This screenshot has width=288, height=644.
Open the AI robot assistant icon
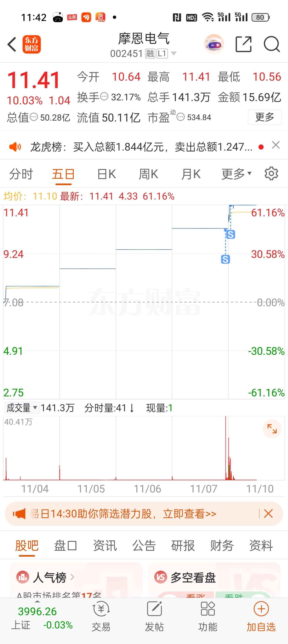point(214,44)
